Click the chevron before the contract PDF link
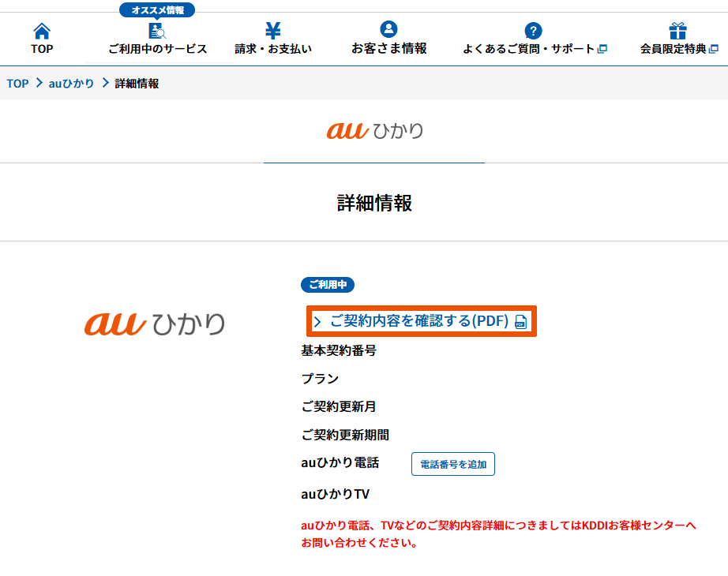This screenshot has height=576, width=728. pos(317,322)
